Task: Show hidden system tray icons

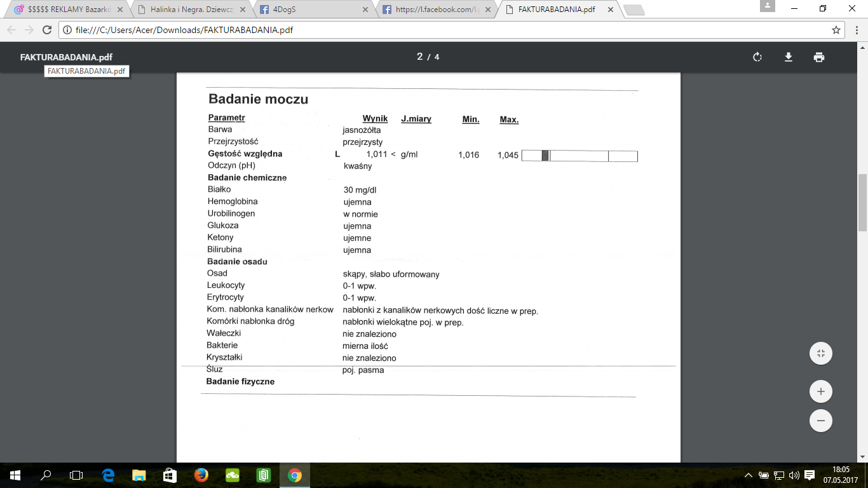Action: pos(748,475)
